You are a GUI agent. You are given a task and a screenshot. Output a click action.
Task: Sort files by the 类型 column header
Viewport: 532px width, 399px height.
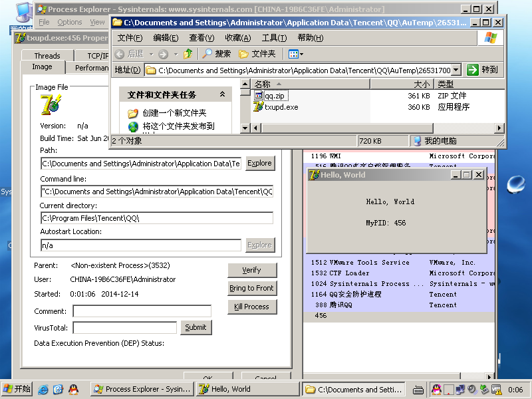point(469,84)
